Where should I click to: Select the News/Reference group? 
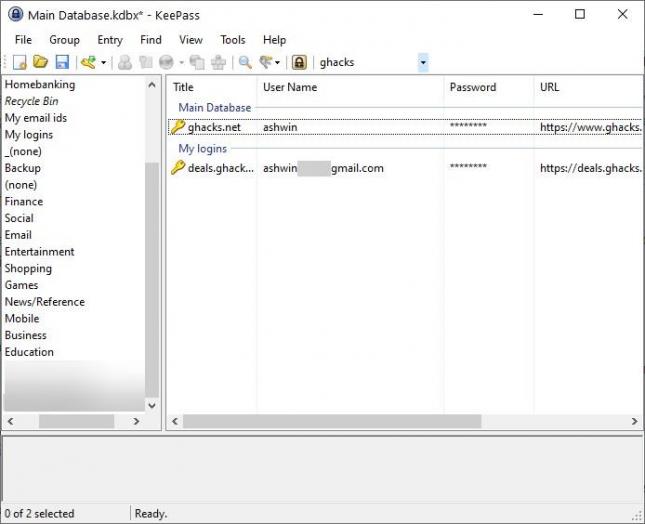[44, 302]
